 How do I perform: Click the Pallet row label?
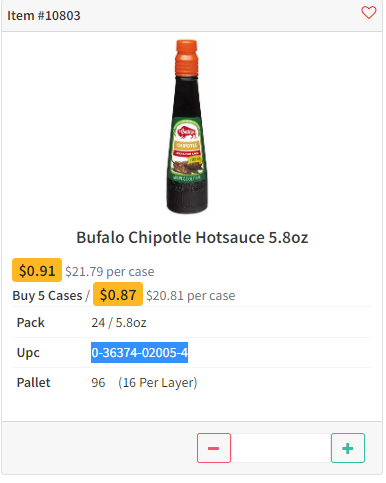tap(33, 383)
